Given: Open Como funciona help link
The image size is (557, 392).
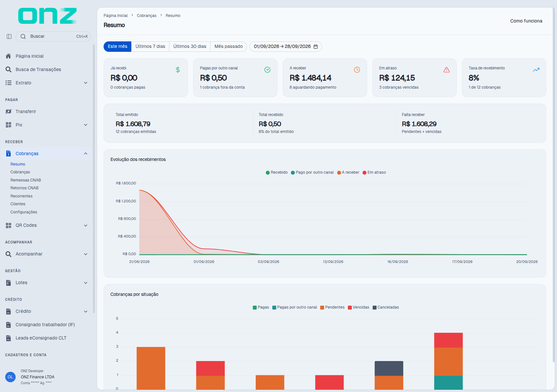Looking at the screenshot, I should tap(526, 21).
